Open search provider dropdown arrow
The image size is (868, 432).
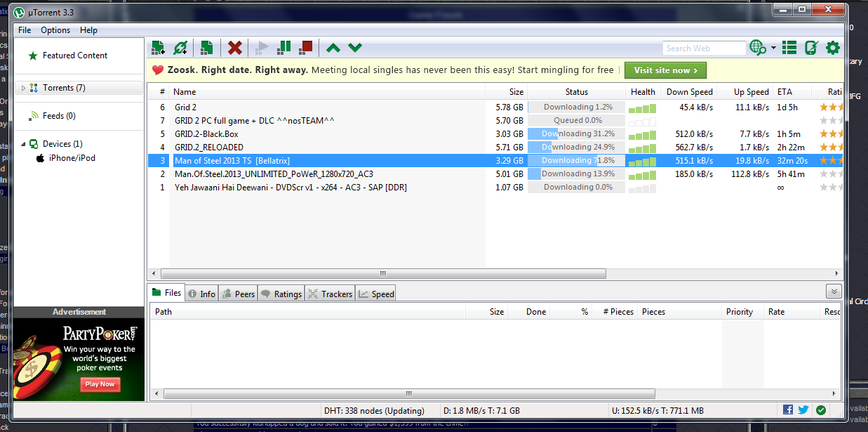point(773,48)
